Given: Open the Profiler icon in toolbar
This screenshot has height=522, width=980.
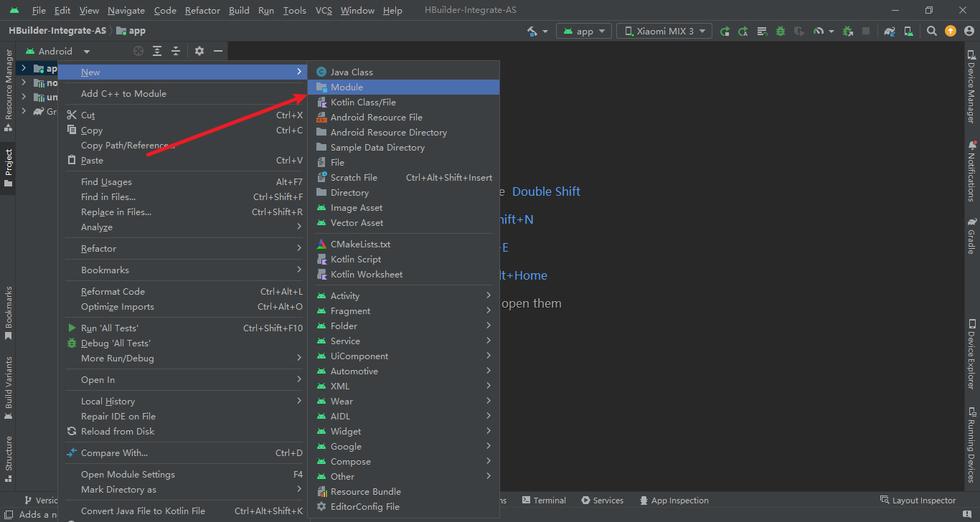Looking at the screenshot, I should pyautogui.click(x=819, y=32).
